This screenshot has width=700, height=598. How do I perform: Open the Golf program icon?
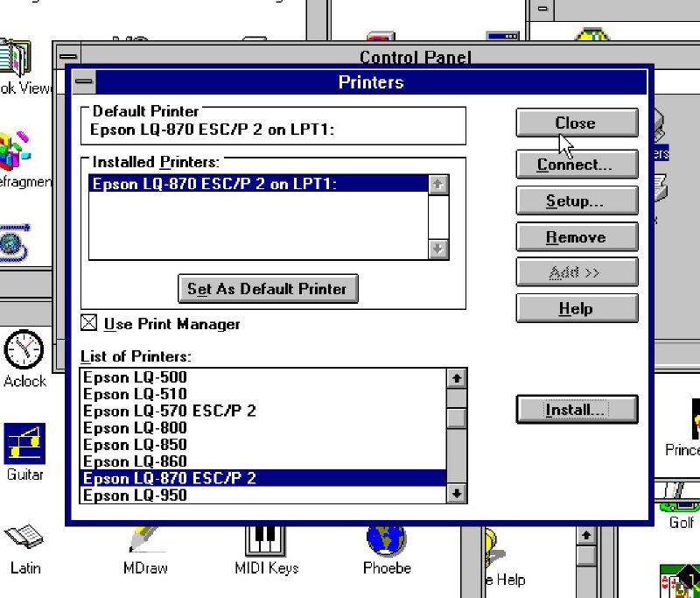pyautogui.click(x=681, y=507)
